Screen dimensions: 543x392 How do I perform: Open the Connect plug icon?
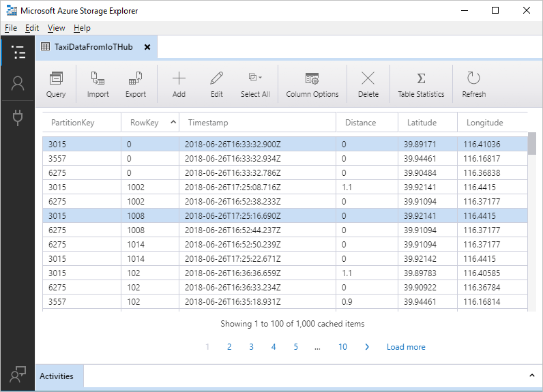pos(18,118)
